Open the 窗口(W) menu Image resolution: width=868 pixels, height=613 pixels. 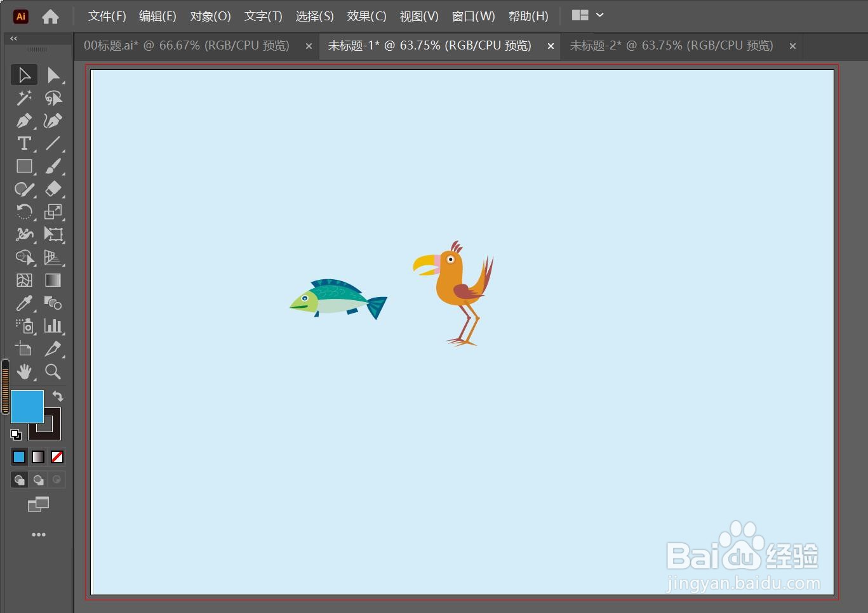tap(473, 16)
